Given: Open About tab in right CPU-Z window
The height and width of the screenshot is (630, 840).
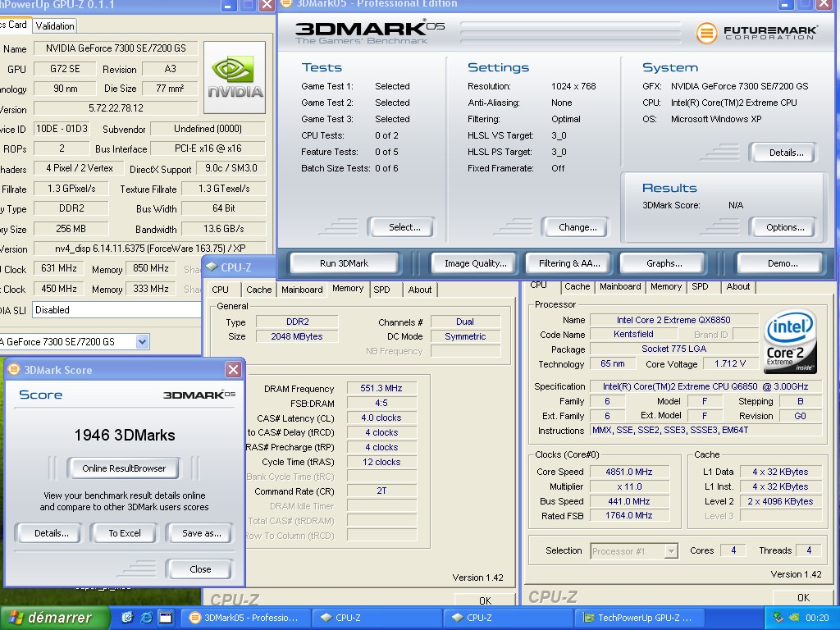Looking at the screenshot, I should (x=737, y=286).
